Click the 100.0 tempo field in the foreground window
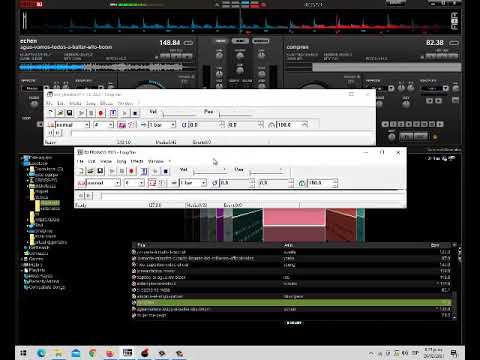The image size is (480, 360). (x=320, y=183)
